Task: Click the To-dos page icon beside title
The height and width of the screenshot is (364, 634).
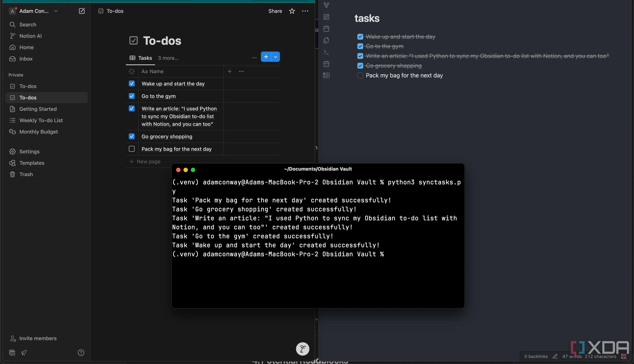Action: pyautogui.click(x=133, y=41)
